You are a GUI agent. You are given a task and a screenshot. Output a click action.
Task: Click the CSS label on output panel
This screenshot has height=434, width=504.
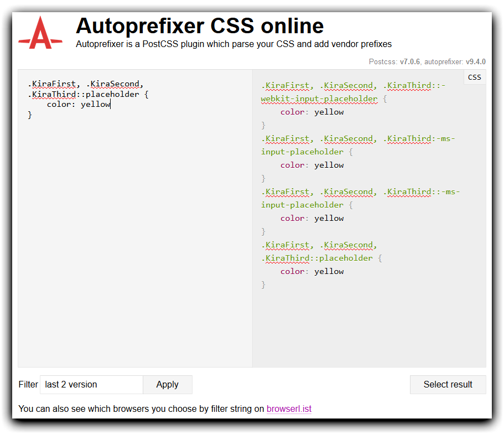(475, 77)
